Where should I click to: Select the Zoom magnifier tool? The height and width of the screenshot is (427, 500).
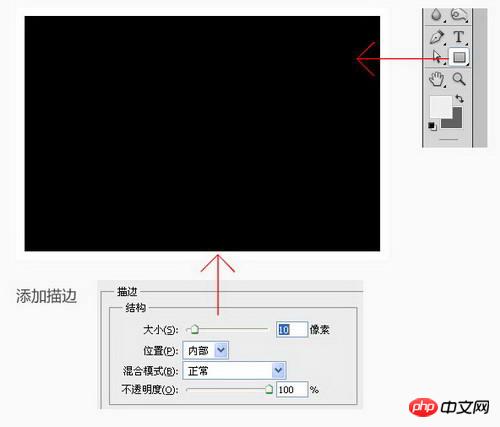pos(459,79)
